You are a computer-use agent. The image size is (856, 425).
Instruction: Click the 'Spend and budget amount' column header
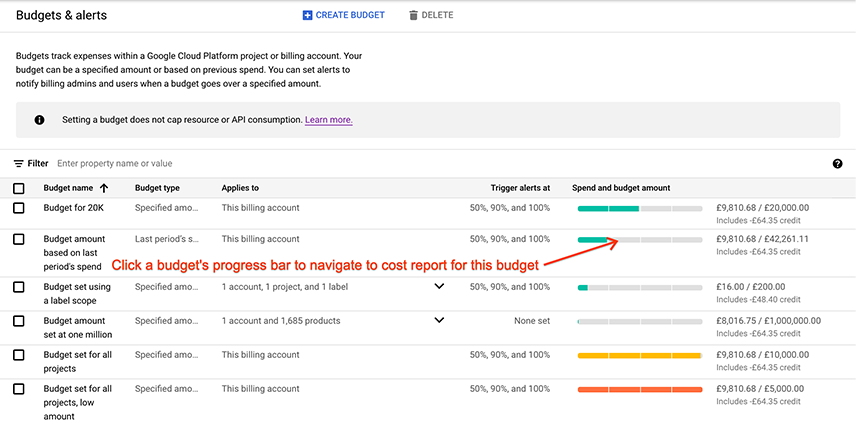(x=621, y=188)
